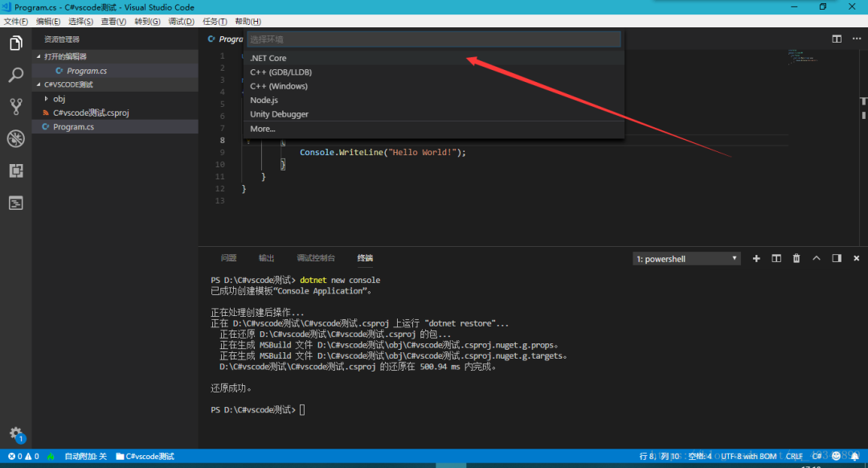Screen dimensions: 868x468
Task: Kill the terminal using the trash icon
Action: click(x=796, y=258)
